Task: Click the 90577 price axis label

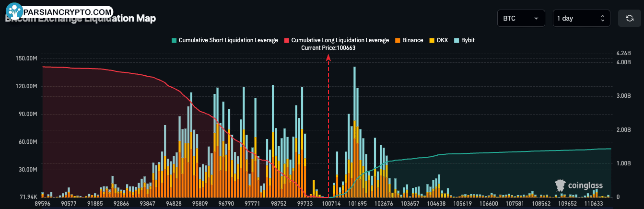Action: coord(69,204)
